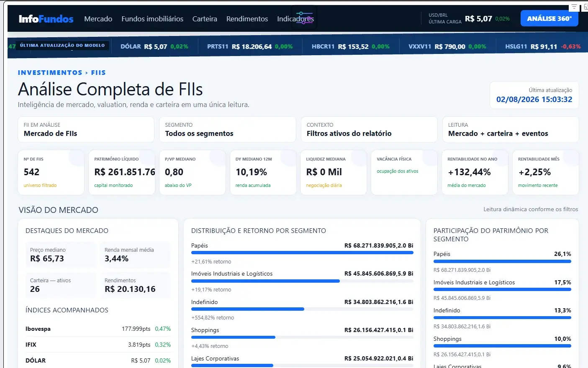Image resolution: width=588 pixels, height=368 pixels.
Task: Select the Rendimentos menu item
Action: pyautogui.click(x=247, y=19)
